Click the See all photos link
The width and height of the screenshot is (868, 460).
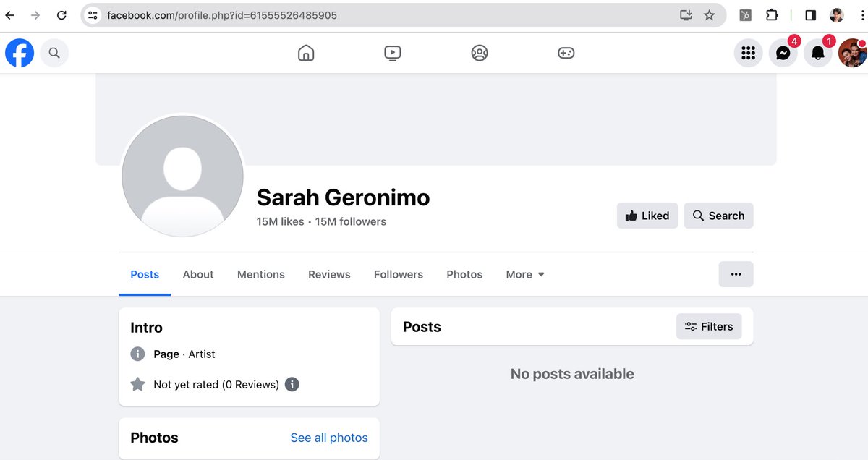[329, 438]
